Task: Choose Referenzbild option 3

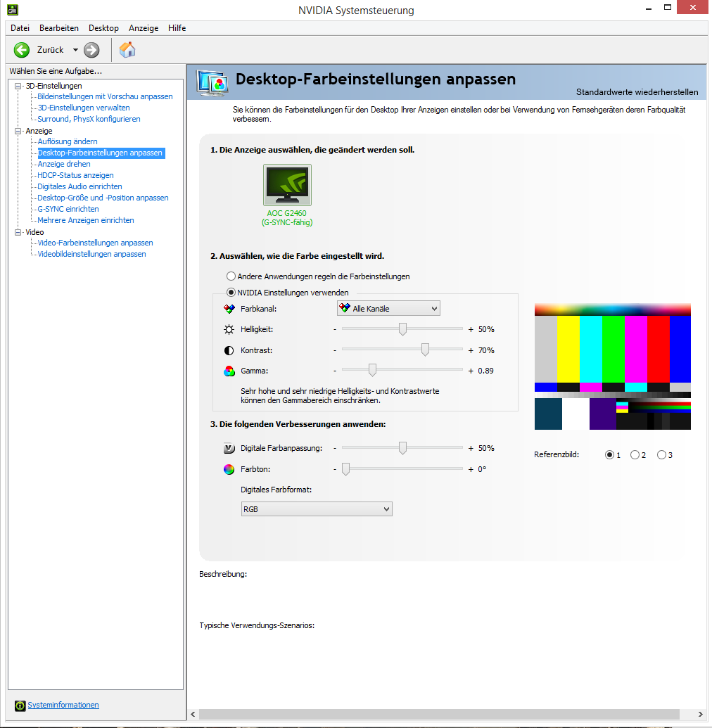Action: click(x=661, y=455)
